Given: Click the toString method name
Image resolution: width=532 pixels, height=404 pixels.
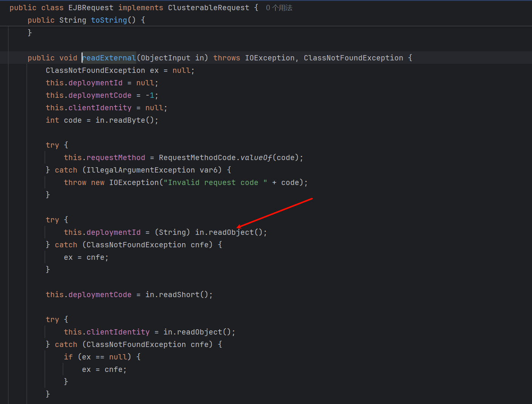Looking at the screenshot, I should pyautogui.click(x=109, y=20).
